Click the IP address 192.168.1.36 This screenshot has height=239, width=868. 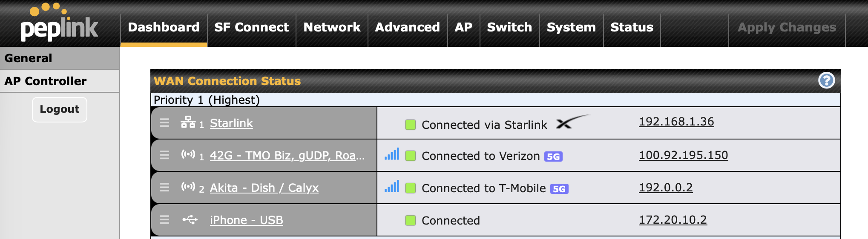[x=676, y=122]
